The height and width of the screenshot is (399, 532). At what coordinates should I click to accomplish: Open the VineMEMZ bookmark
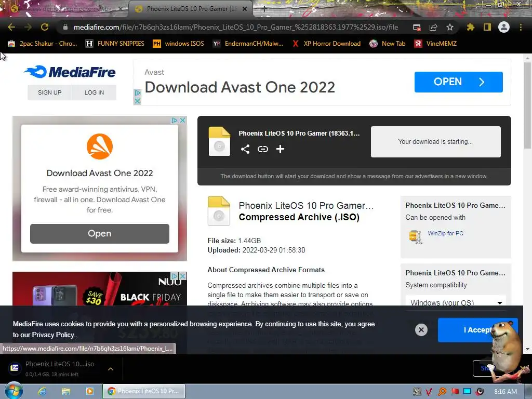pos(435,44)
